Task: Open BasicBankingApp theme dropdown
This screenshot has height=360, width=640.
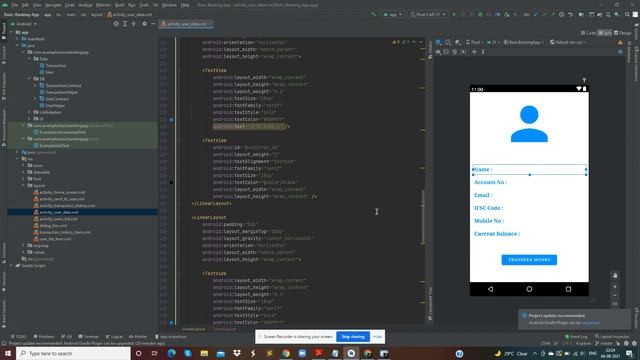Action: 524,42
